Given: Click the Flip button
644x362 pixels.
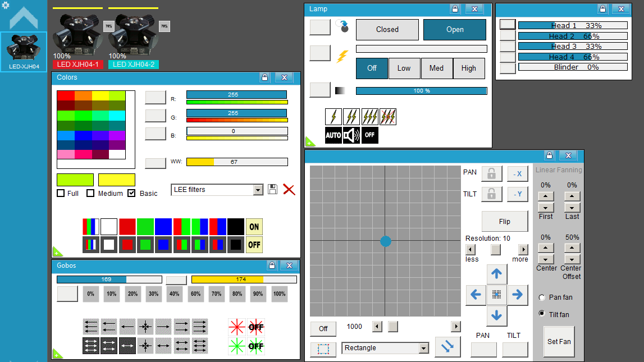Looking at the screenshot, I should (504, 222).
